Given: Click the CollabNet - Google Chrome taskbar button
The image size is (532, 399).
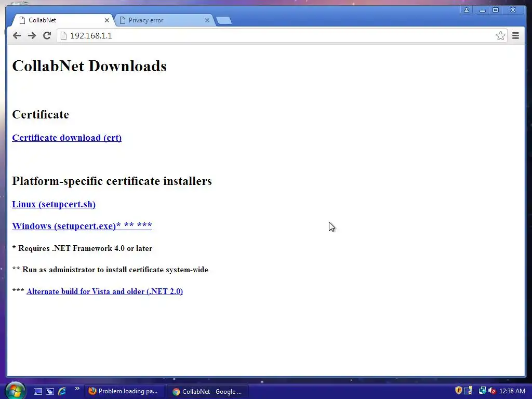Looking at the screenshot, I should click(208, 392).
